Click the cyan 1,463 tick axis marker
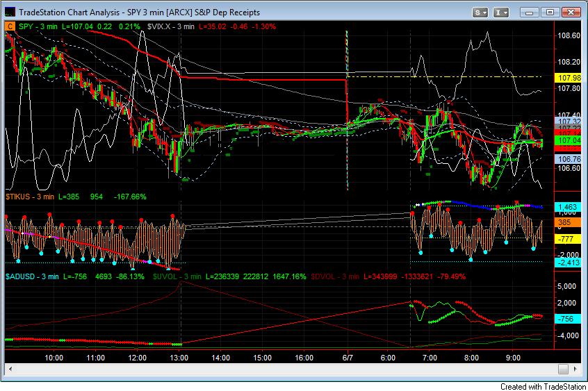The height and width of the screenshot is (391, 588). (x=568, y=207)
